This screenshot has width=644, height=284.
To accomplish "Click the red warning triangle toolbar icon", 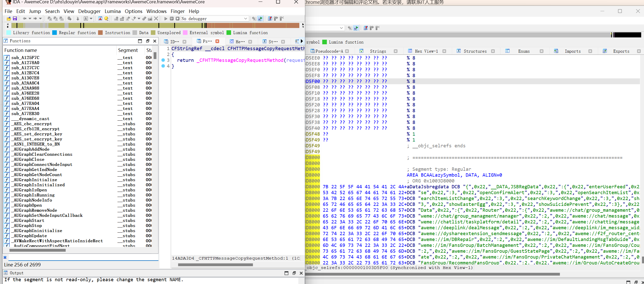I will pos(100,19).
